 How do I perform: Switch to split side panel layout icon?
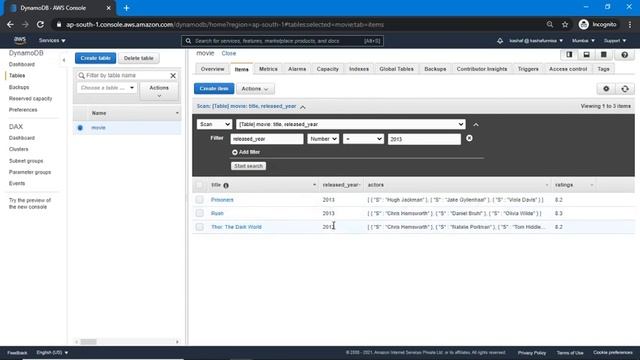569,55
